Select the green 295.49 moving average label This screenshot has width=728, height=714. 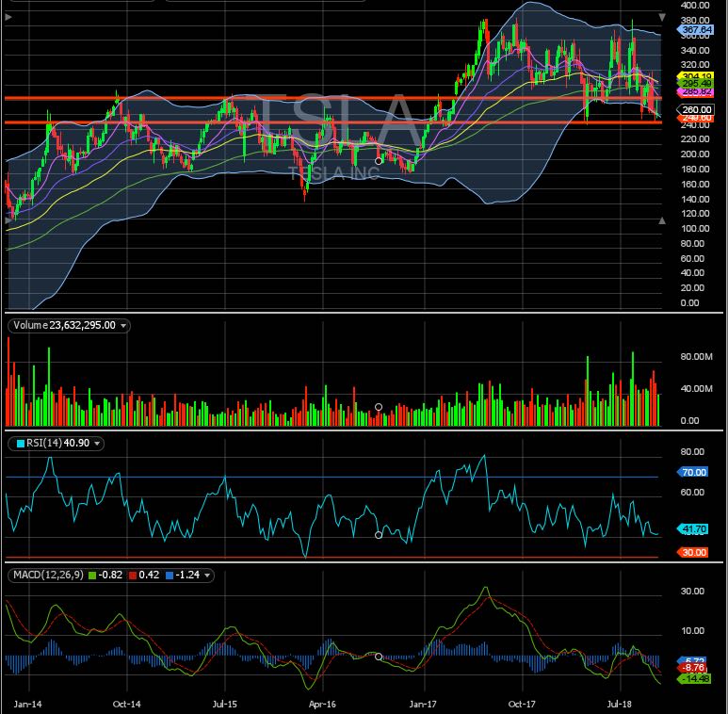696,84
